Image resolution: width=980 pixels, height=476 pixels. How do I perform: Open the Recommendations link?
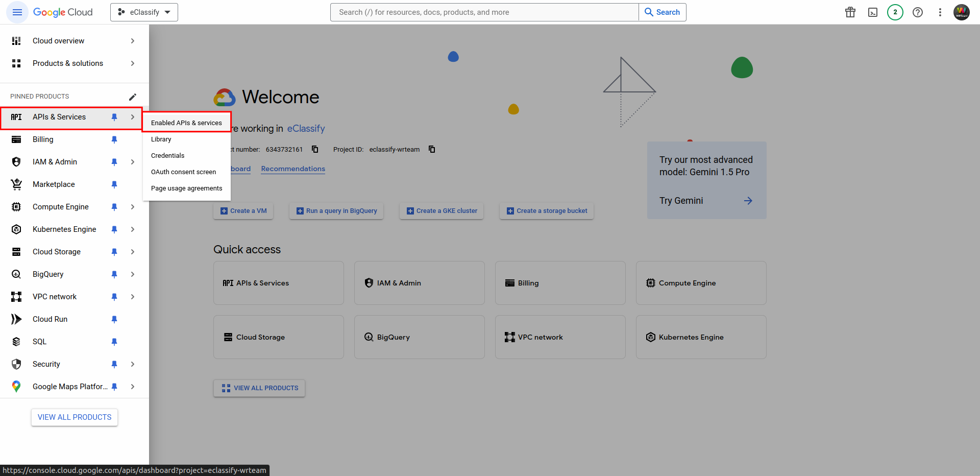(x=293, y=169)
